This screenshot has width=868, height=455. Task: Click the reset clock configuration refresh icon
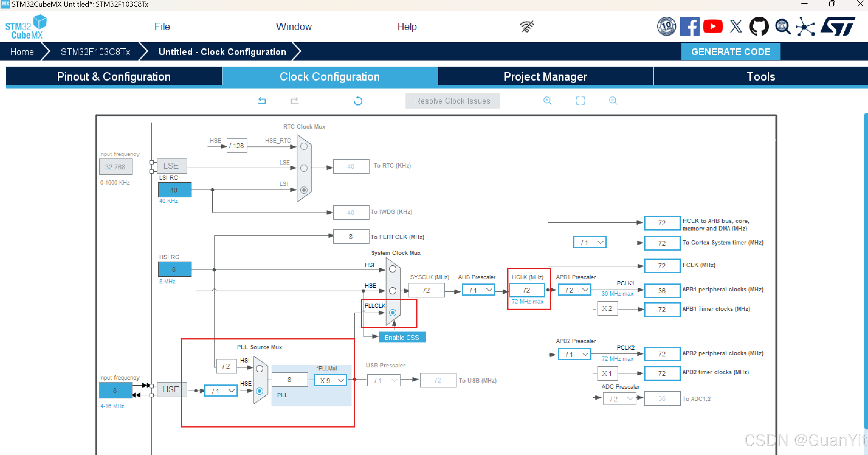coord(358,101)
